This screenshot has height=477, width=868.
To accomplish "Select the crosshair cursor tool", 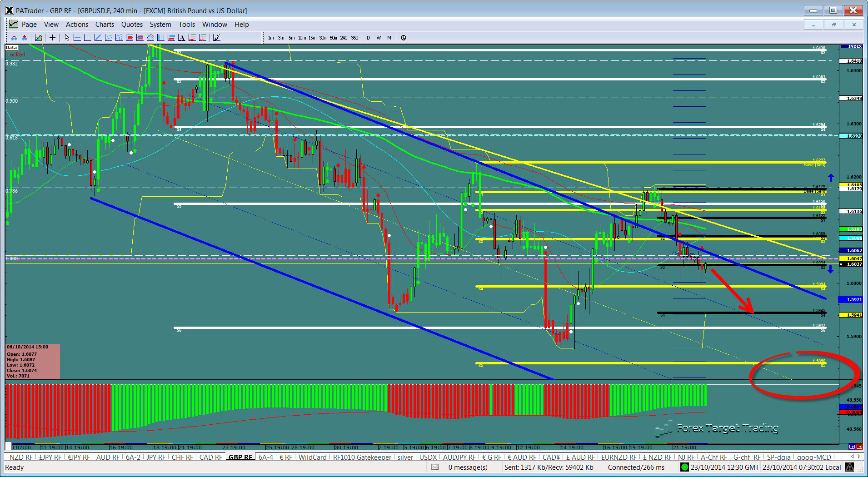I will [52, 38].
